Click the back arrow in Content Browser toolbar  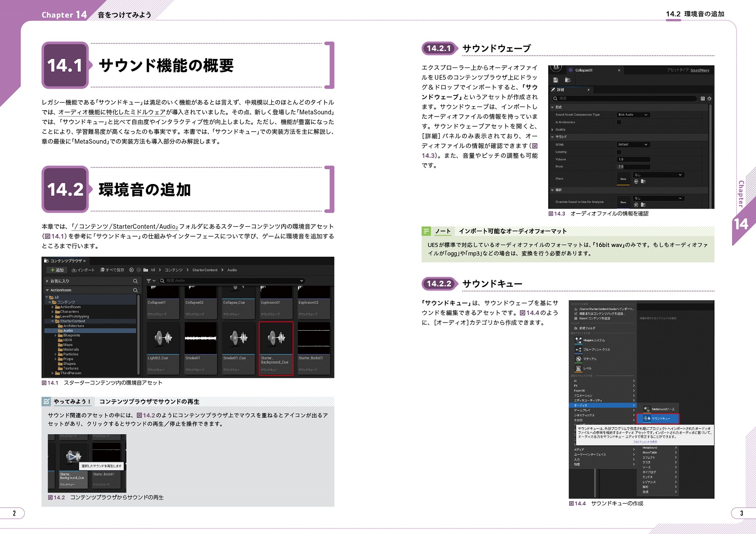coord(131,270)
